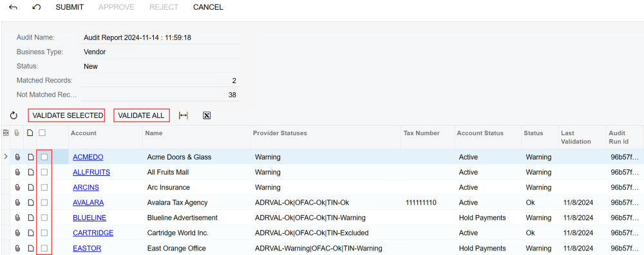Check the ACMEDO row checkbox

click(x=44, y=157)
